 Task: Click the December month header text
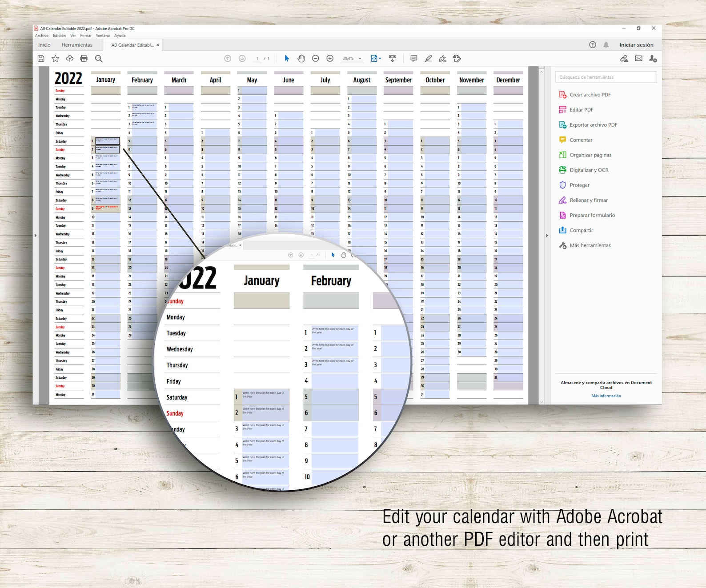[508, 80]
